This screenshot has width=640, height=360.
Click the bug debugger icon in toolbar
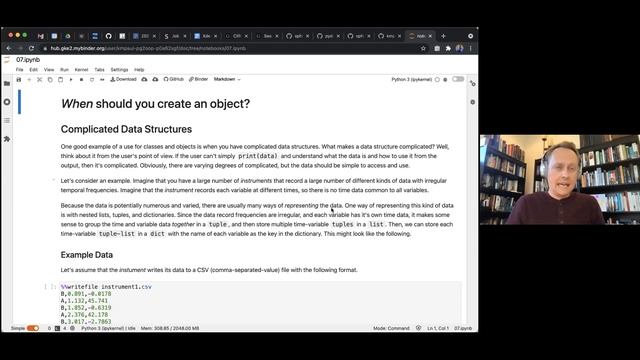(x=445, y=80)
